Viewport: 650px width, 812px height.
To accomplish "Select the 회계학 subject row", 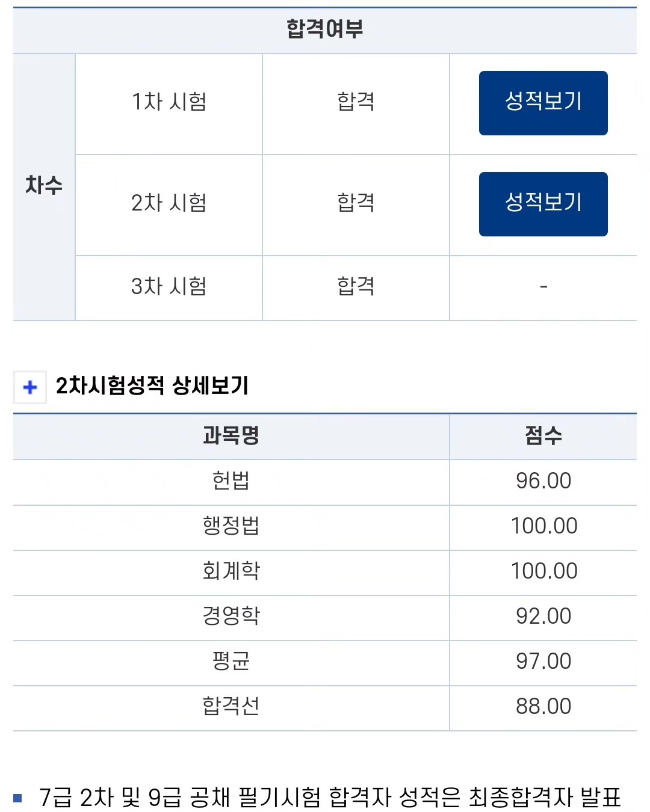I will 231,571.
